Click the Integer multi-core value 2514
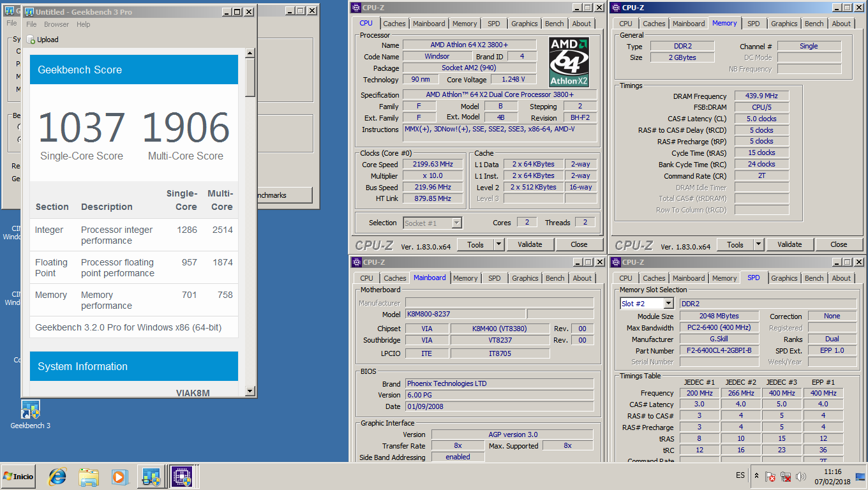Viewport: 868px width, 490px height. click(223, 230)
